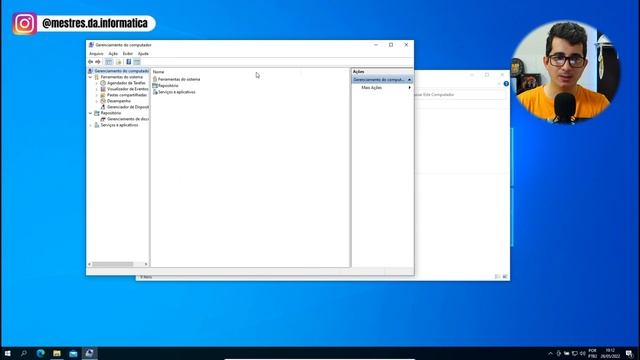The width and height of the screenshot is (640, 360).
Task: Select Serviços e aplicativos in center list
Action: click(x=177, y=92)
